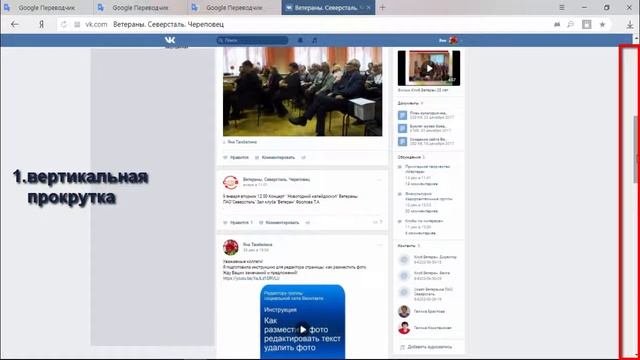Viewport: 640px width, 360px height.
Task: Open the youtu.be link in the post
Action: point(251,278)
